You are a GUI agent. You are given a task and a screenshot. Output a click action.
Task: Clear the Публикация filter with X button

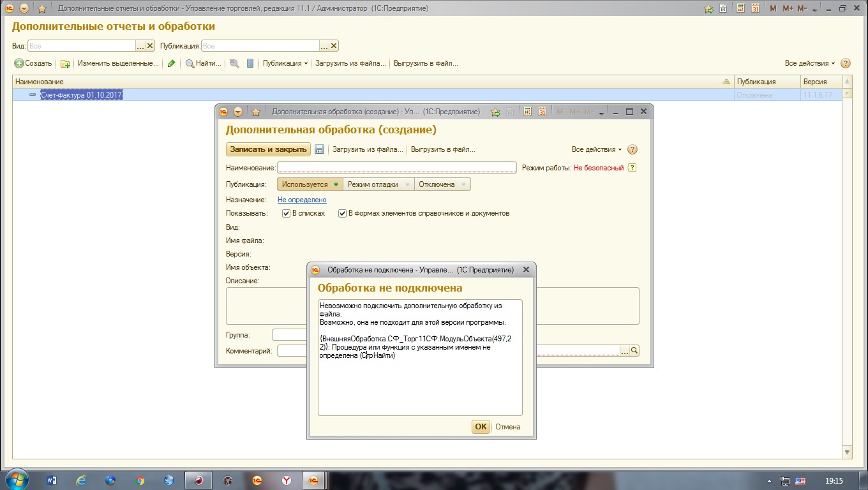[334, 46]
